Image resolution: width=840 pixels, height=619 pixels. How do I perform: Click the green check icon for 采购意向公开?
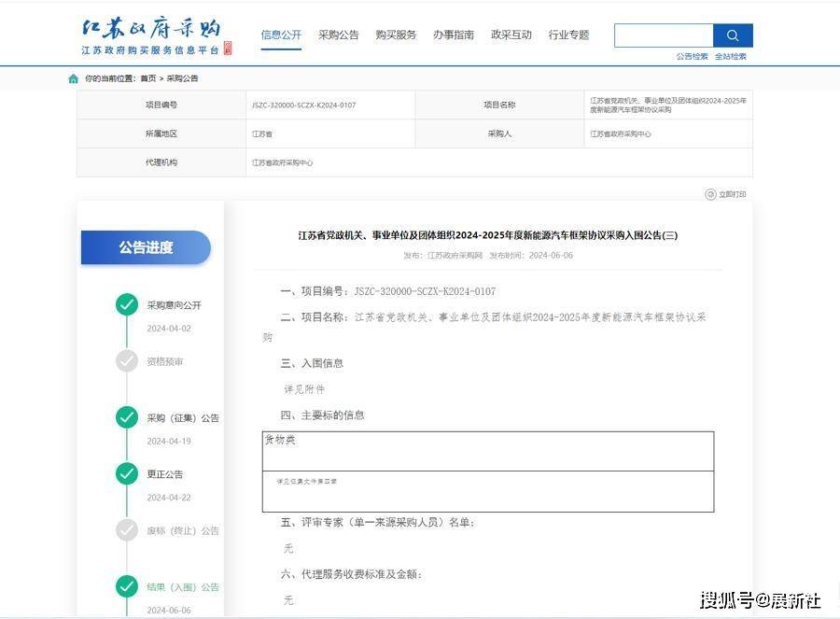pos(127,304)
